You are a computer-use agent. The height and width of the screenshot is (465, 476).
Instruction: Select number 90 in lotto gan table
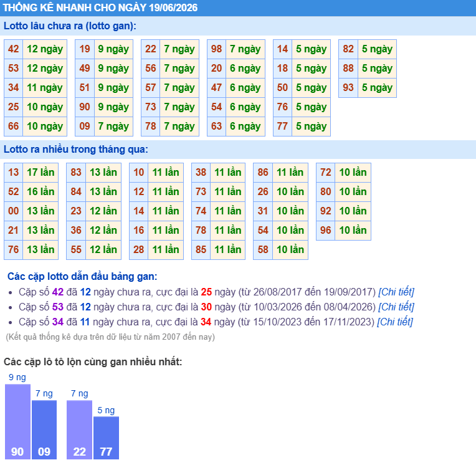85,107
